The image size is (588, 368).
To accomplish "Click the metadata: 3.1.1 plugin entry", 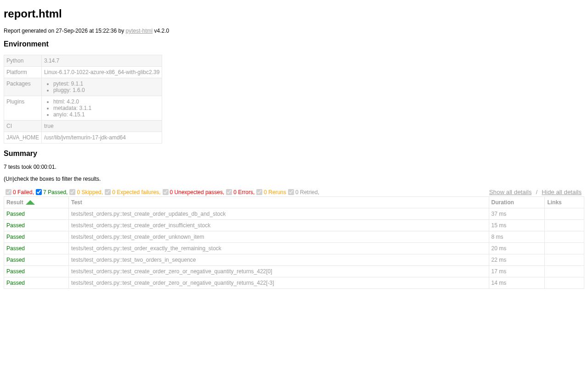I will 72,108.
